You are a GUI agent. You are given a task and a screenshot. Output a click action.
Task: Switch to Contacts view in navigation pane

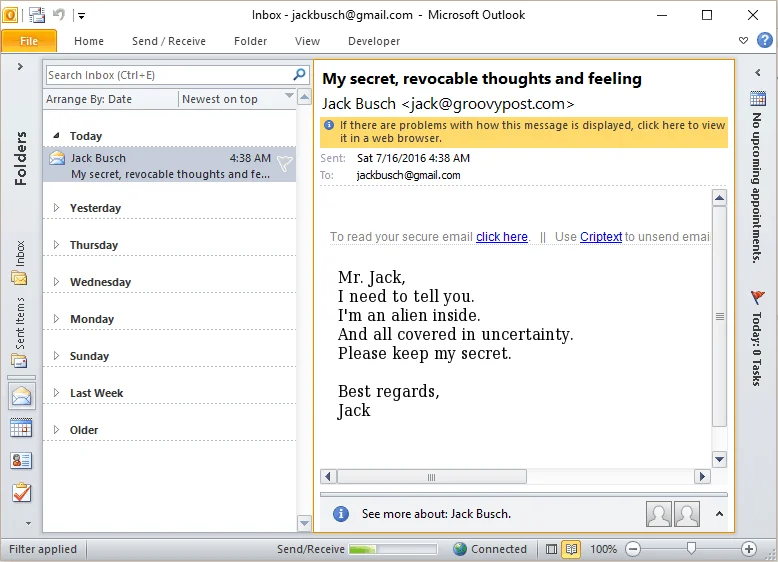click(21, 460)
